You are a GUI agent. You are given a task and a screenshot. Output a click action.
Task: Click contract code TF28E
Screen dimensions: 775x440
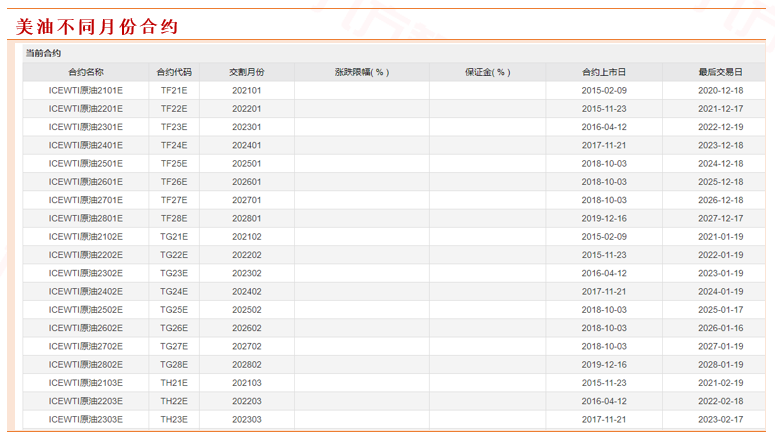click(174, 219)
